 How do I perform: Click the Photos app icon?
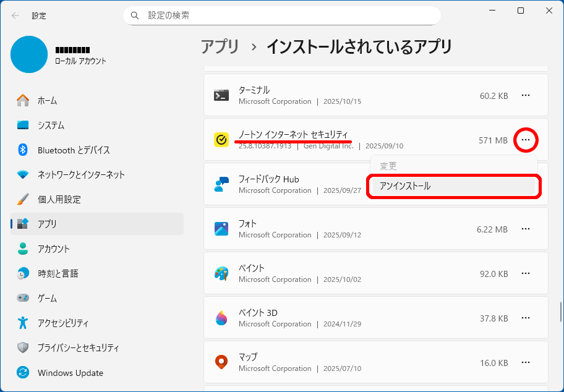point(221,229)
